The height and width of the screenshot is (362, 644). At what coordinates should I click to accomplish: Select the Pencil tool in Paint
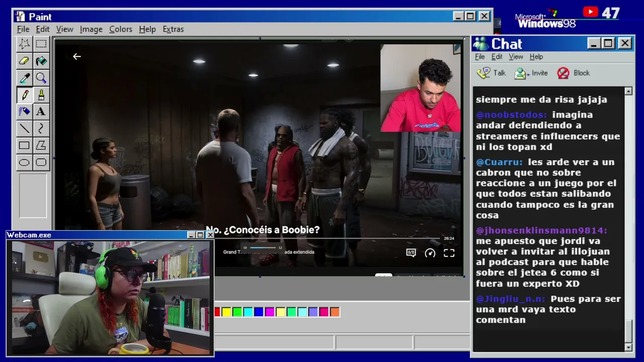(x=24, y=95)
